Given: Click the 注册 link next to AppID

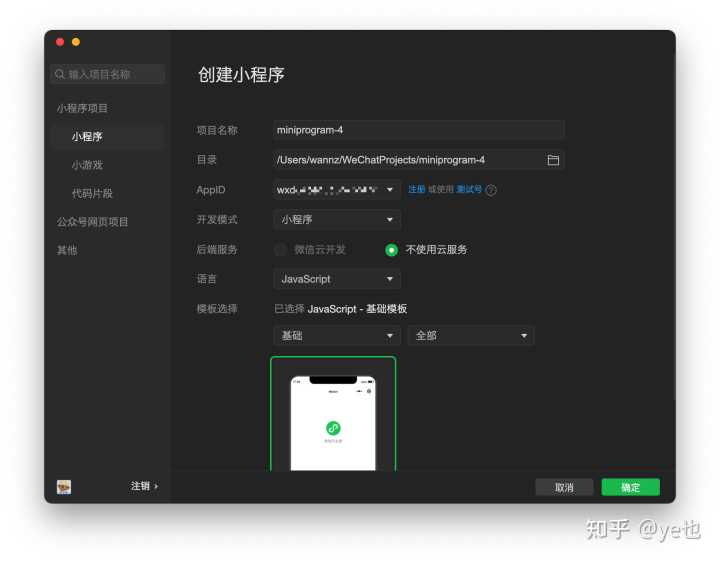Looking at the screenshot, I should point(416,189).
